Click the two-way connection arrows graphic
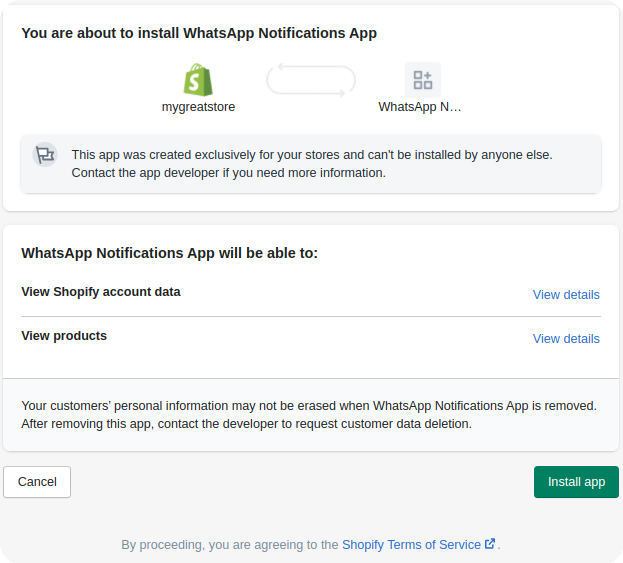Screen dimensions: 623x563 [x=311, y=80]
